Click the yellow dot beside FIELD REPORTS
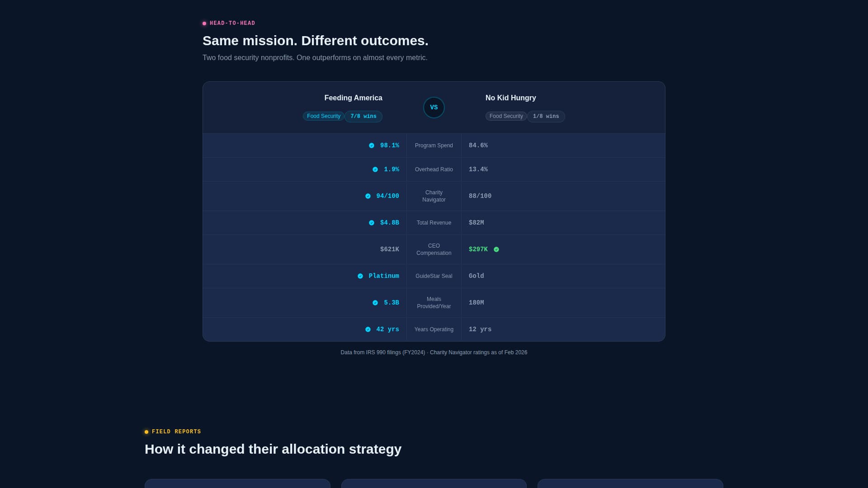Viewport: 868px width, 488px height. click(x=146, y=432)
